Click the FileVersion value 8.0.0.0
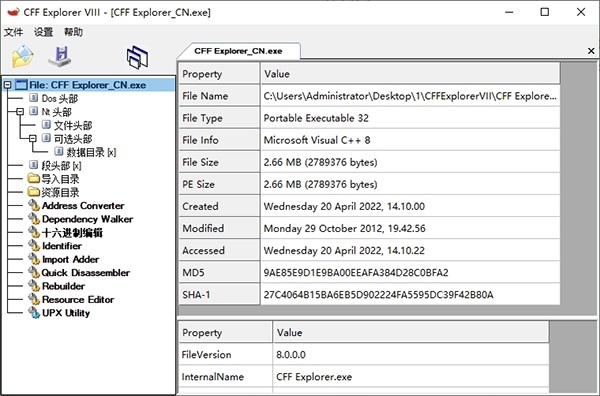Viewport: 600px width, 396px height. (x=291, y=355)
